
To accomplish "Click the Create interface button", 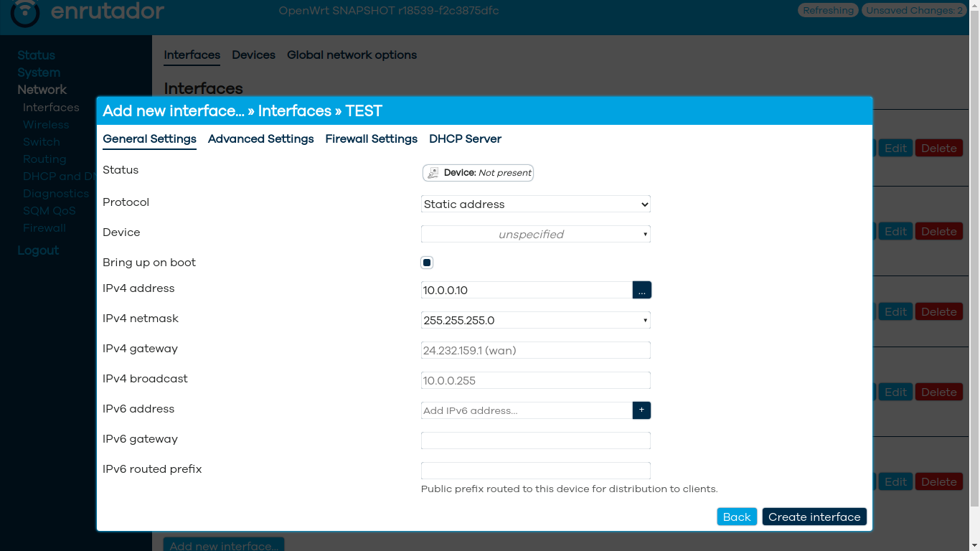I will (814, 517).
